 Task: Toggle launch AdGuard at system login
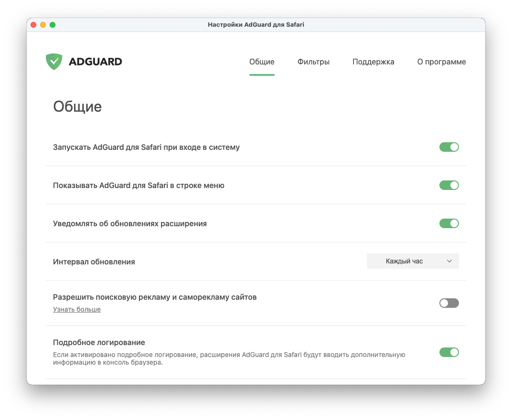(449, 147)
